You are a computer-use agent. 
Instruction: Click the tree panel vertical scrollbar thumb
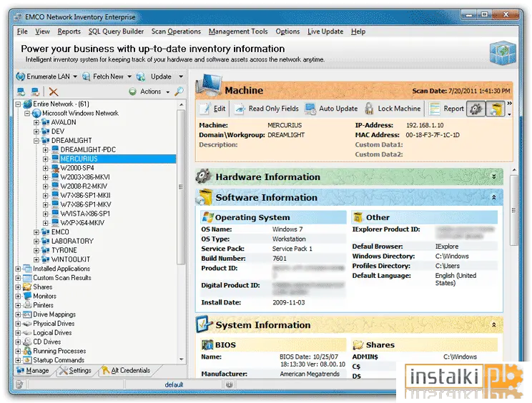tap(181, 186)
